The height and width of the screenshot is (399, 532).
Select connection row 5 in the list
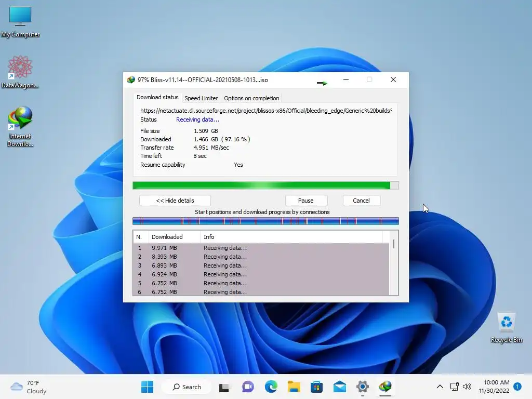coord(261,283)
